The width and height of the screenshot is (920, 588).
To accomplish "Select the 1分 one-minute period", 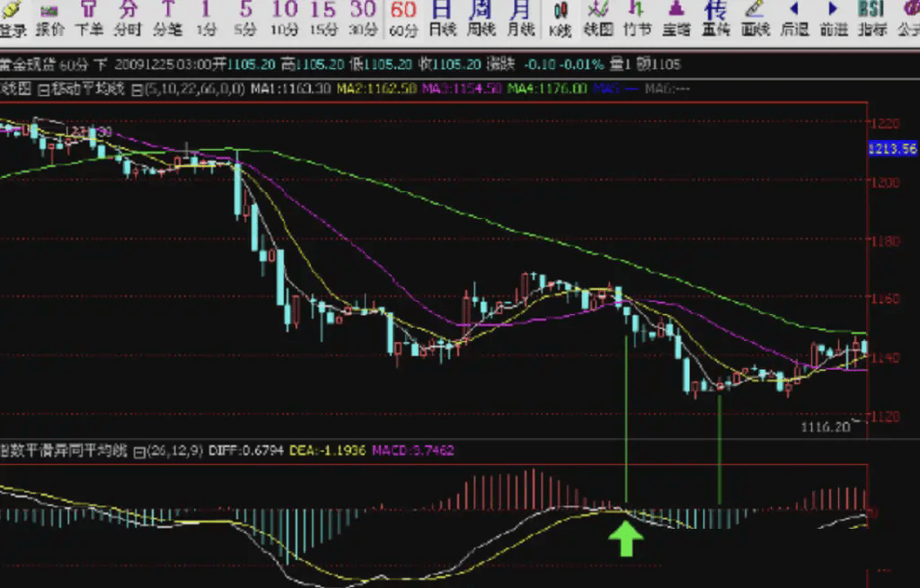I will tap(206, 19).
